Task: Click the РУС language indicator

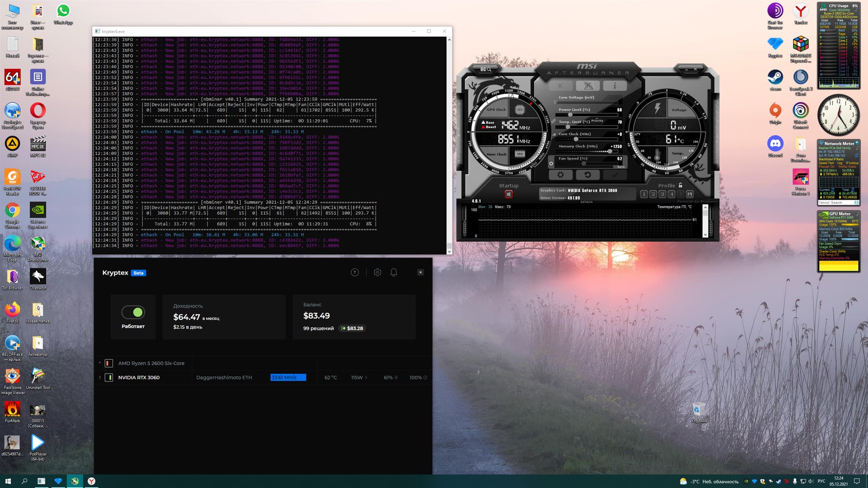Action: point(821,481)
